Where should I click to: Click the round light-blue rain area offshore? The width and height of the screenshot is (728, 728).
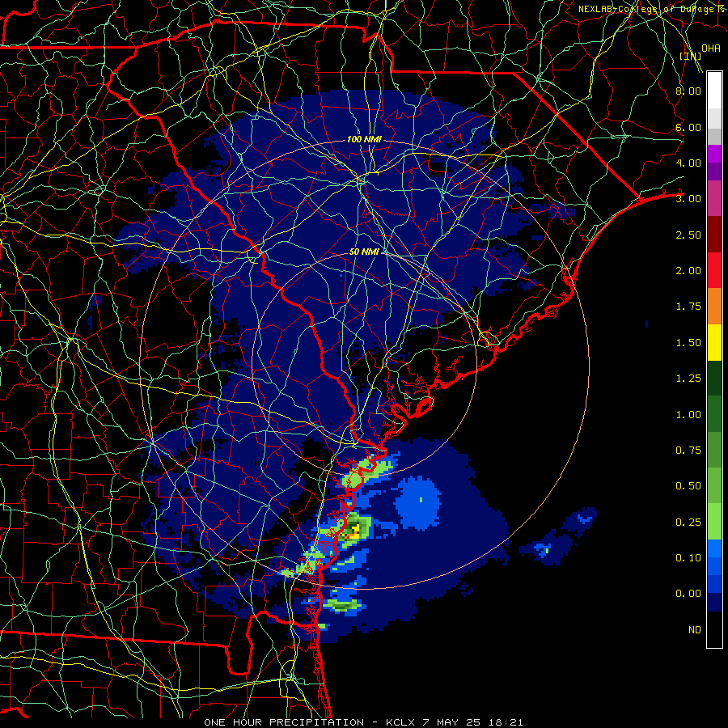click(x=417, y=503)
